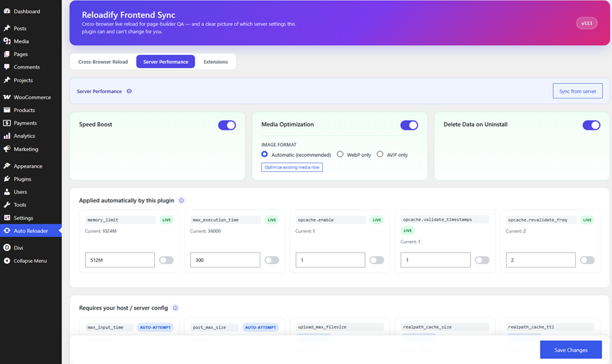Image resolution: width=612 pixels, height=364 pixels.
Task: Click the Collapse Menu arrow icon
Action: (7, 261)
